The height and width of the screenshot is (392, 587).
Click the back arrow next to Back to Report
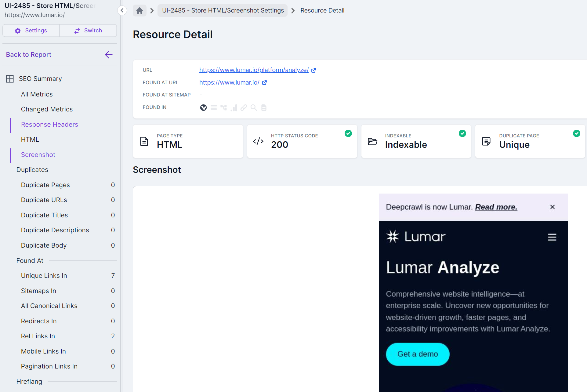(109, 55)
